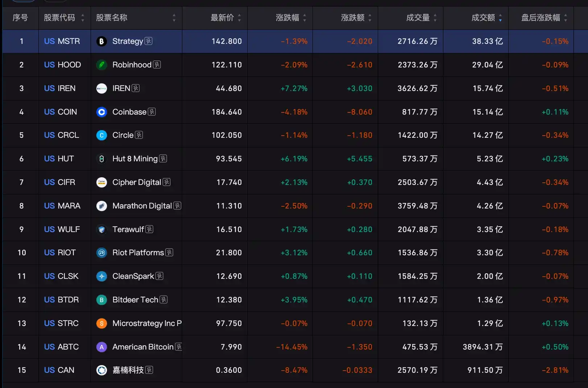
Task: Select the American Bitcoin stock name
Action: coord(143,347)
